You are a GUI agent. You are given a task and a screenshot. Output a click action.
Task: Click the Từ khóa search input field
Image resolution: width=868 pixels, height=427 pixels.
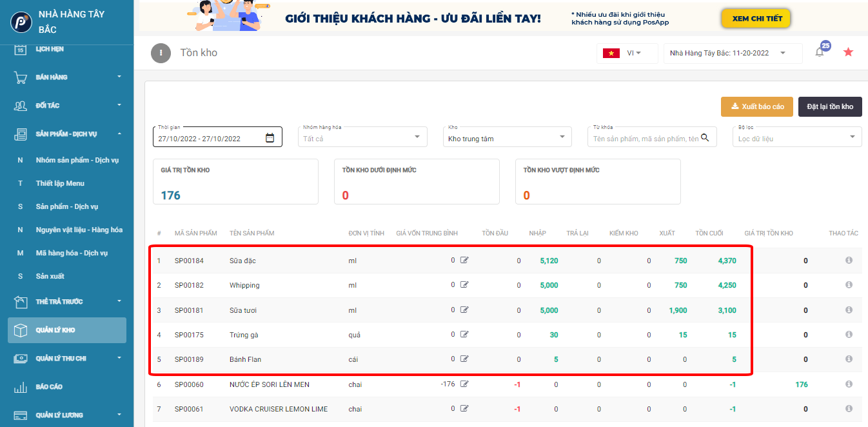coord(645,138)
